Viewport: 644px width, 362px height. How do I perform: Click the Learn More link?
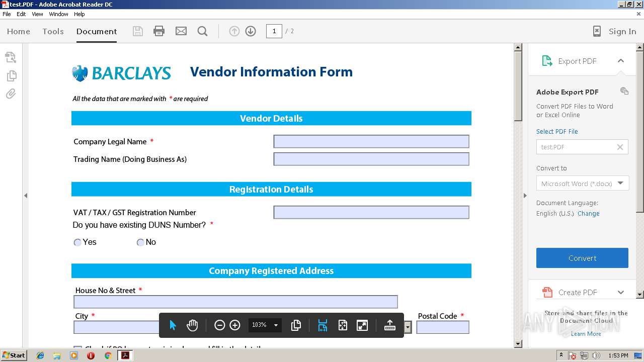coord(586,334)
